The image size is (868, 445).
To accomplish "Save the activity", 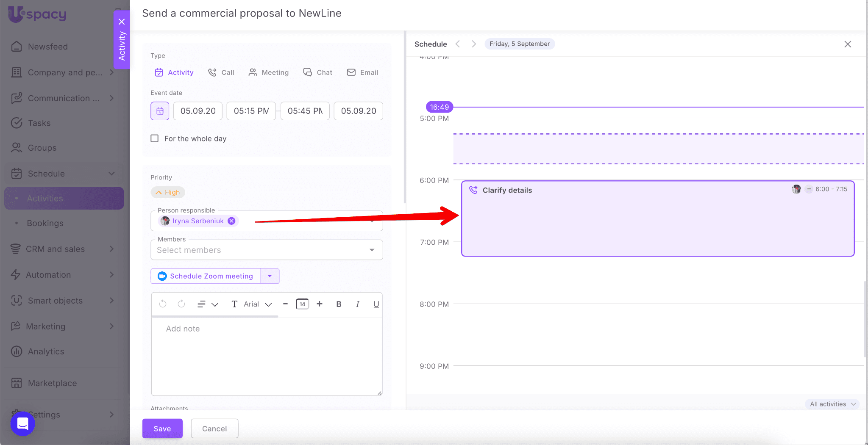I will coord(162,428).
